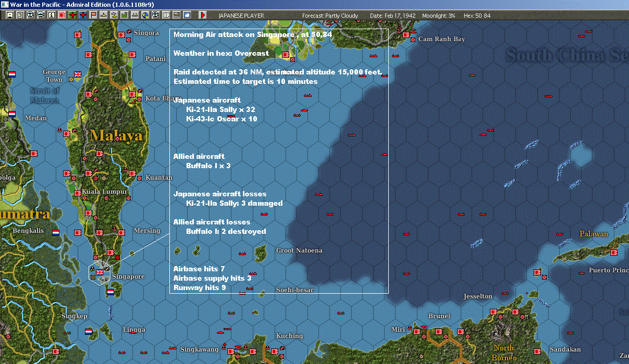Click the Patani map label
This screenshot has width=629, height=364.
coord(155,59)
